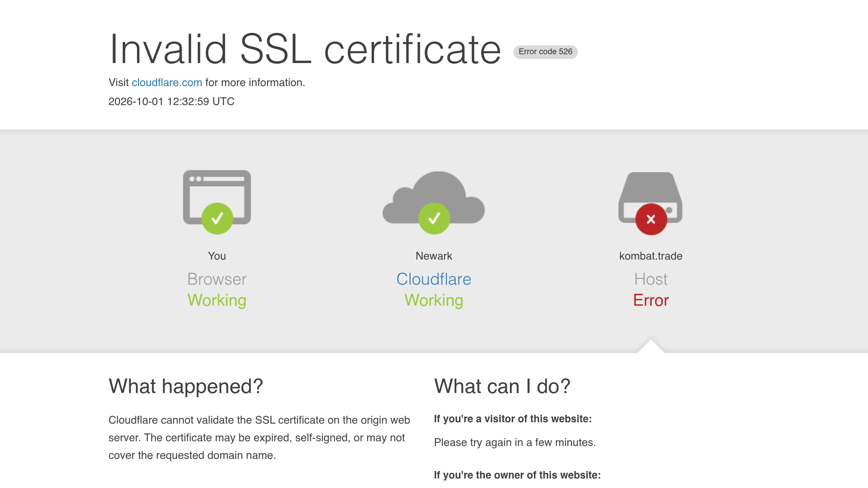Click the blue Cloudflare status link
The image size is (868, 488).
coord(434,279)
